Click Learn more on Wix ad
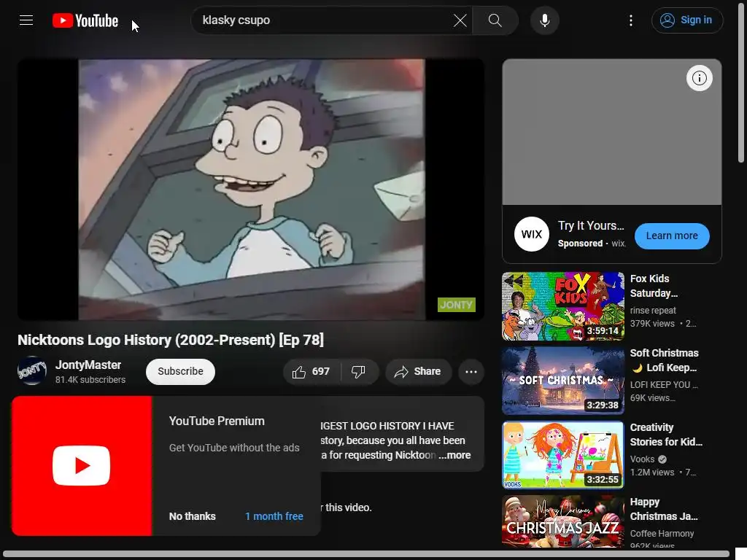 pos(672,236)
